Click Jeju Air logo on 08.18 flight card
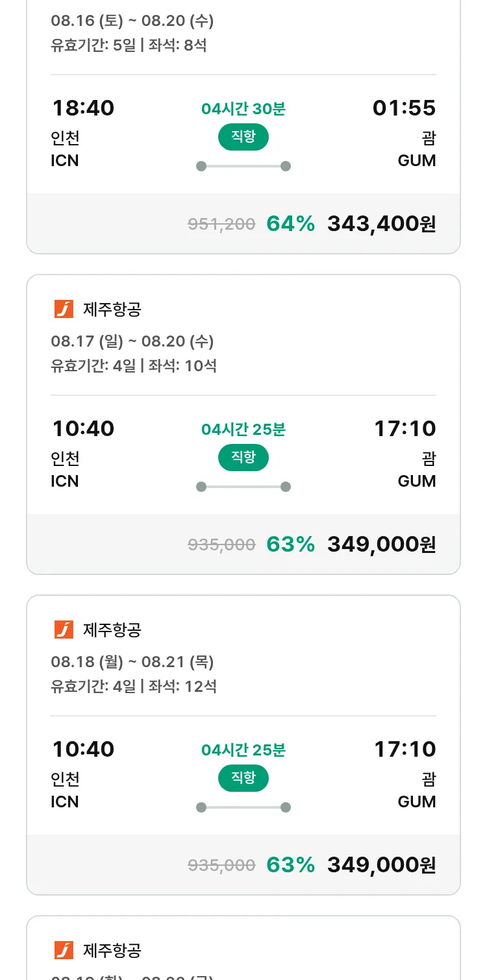Image resolution: width=487 pixels, height=980 pixels. tap(64, 630)
